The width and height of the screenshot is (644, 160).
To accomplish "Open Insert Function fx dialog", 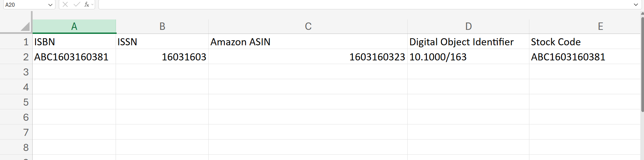I will [86, 4].
